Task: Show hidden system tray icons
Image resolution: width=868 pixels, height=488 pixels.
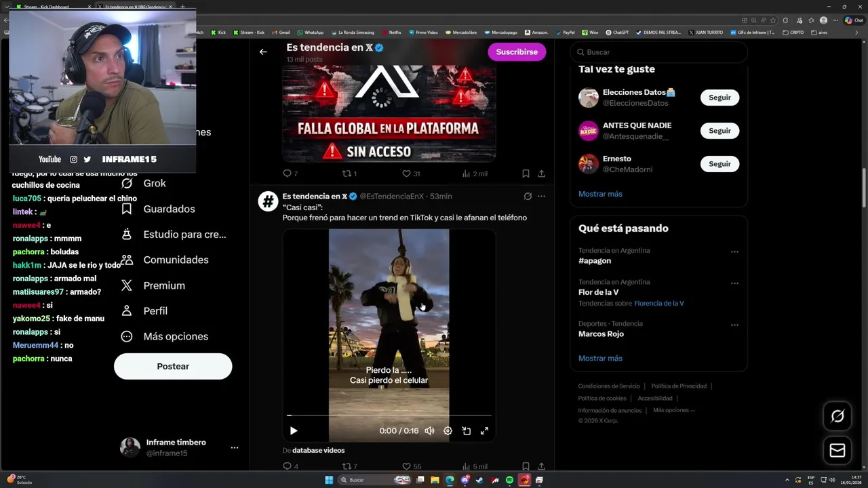Action: [x=789, y=480]
